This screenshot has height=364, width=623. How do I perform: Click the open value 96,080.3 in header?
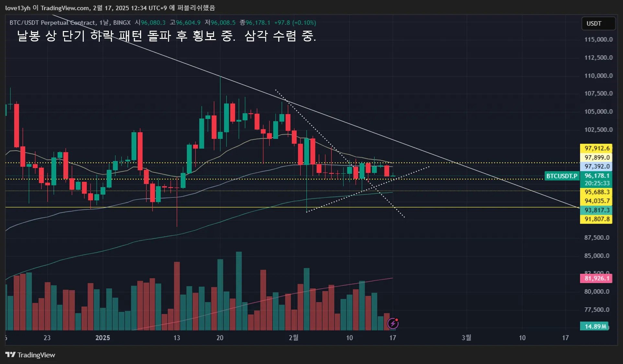(x=153, y=23)
